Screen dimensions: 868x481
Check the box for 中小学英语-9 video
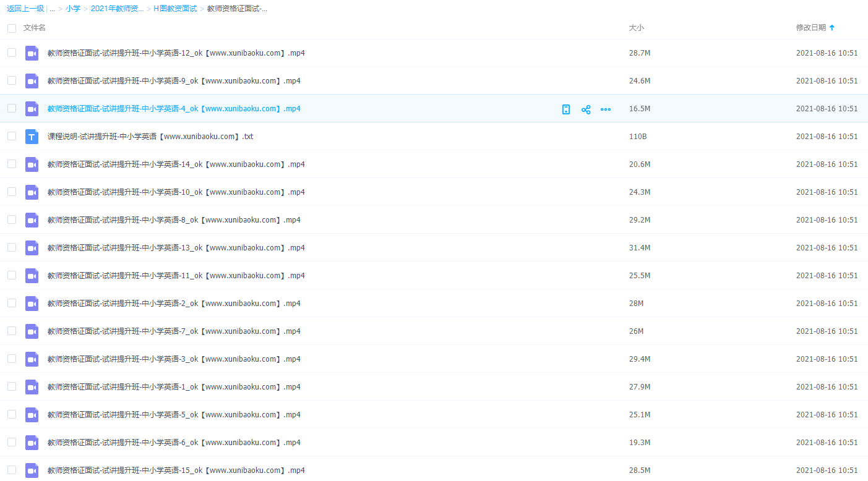coord(12,80)
